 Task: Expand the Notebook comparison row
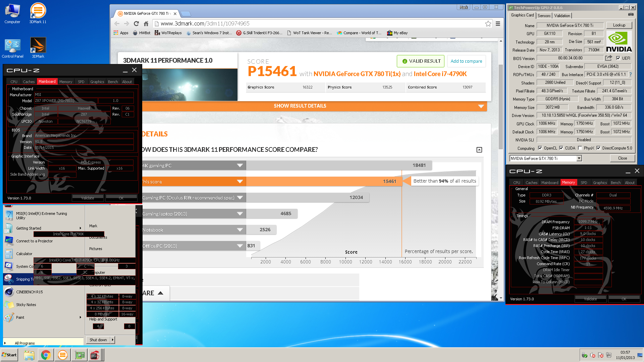240,230
